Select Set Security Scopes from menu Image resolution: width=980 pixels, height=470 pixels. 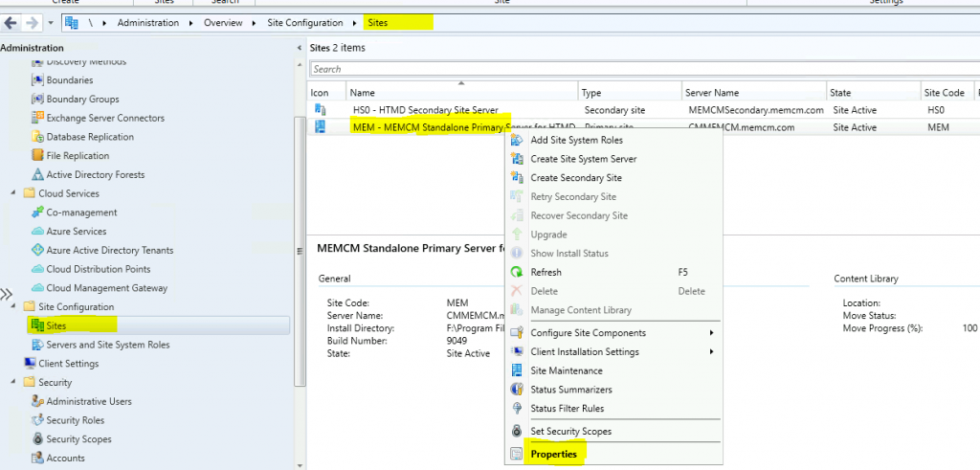(570, 432)
